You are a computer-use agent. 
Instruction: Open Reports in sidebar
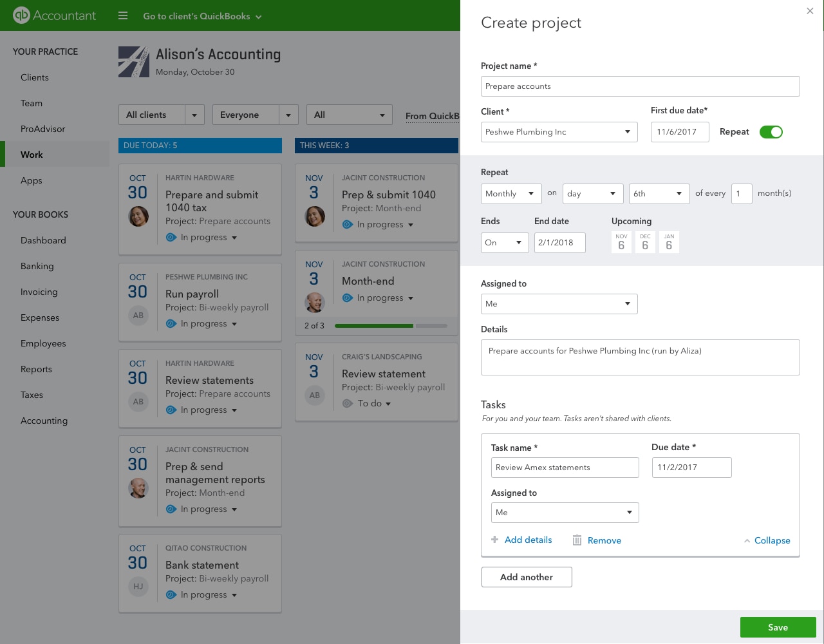tap(36, 369)
